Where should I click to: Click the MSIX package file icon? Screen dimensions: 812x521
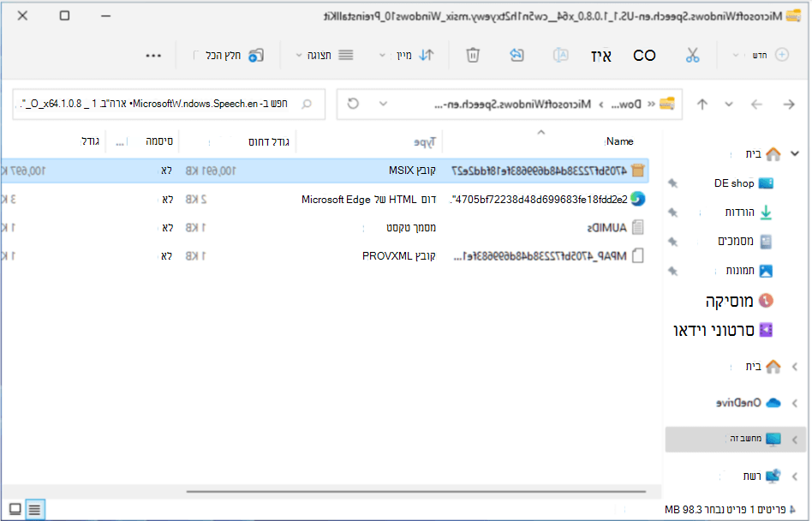pos(638,171)
